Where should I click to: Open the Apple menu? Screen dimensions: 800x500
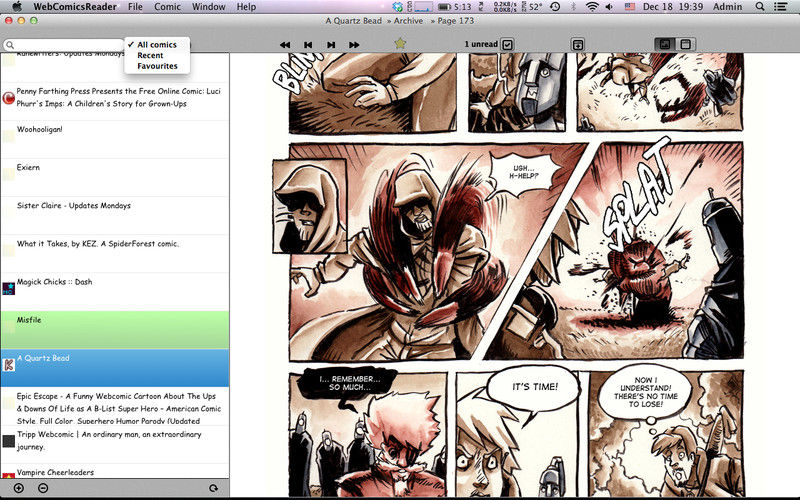17,7
